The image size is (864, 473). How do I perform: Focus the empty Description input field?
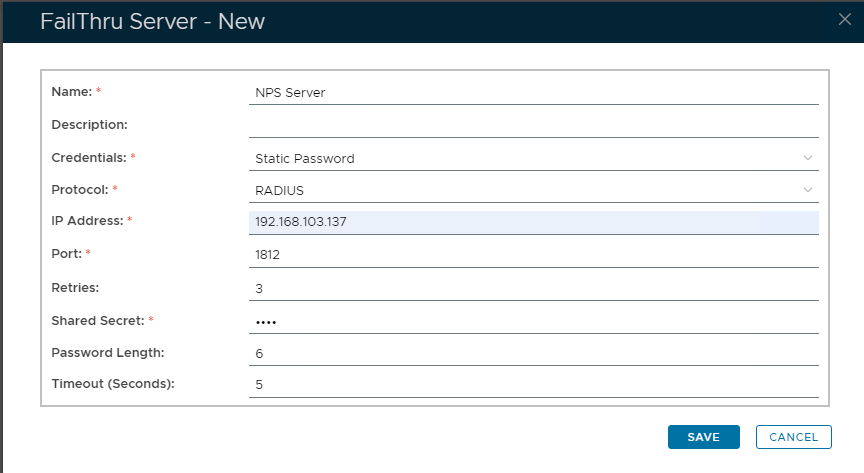533,125
